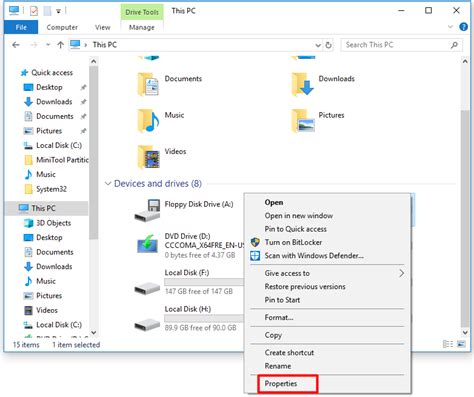Viewport: 474px width, 397px height.
Task: Select the Local Disk (H:) drive icon
Action: tap(147, 324)
